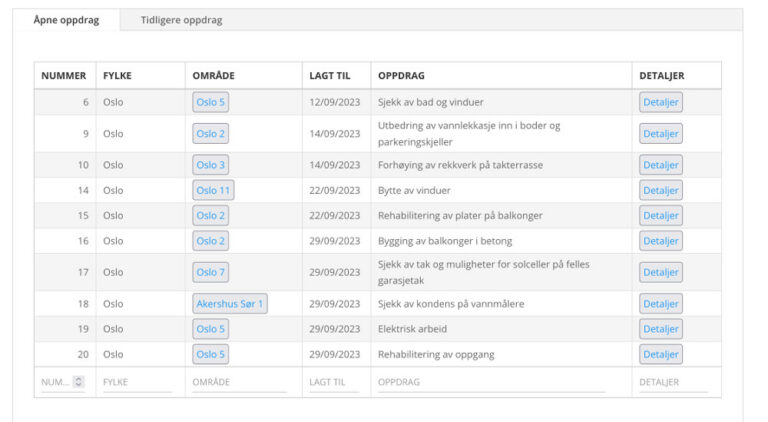Click the Oslo 11 area tag
The image size is (768, 422).
(x=213, y=190)
